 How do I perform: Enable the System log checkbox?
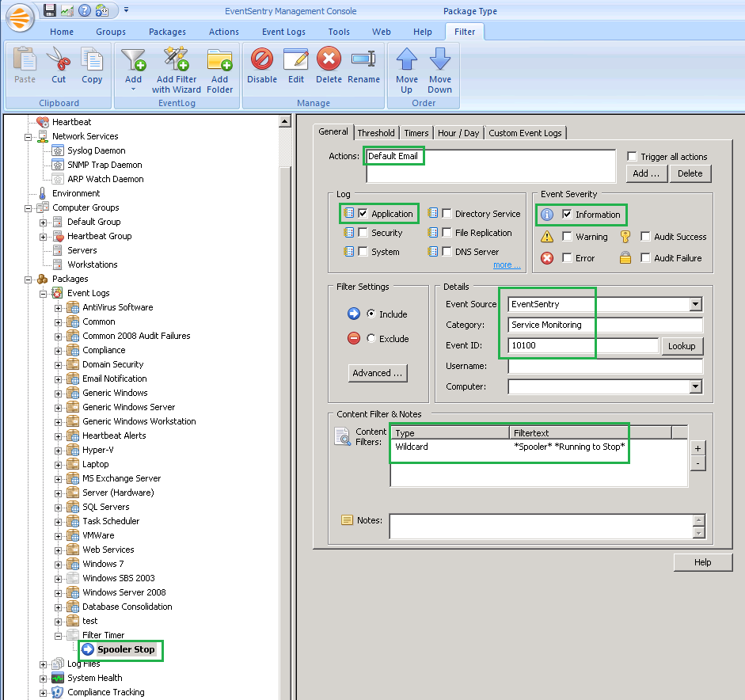coord(363,251)
